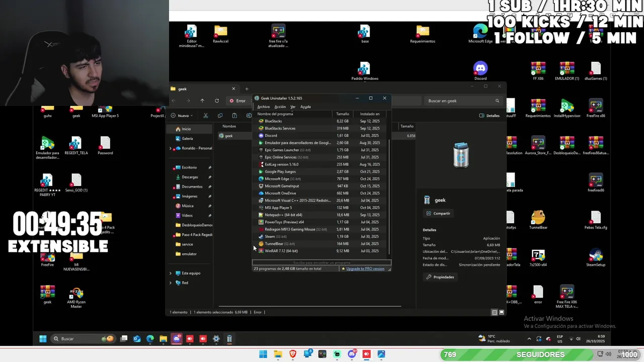Select Microsoft OneDrive in Geek Uninstaller
The width and height of the screenshot is (644, 362).
[x=320, y=193]
